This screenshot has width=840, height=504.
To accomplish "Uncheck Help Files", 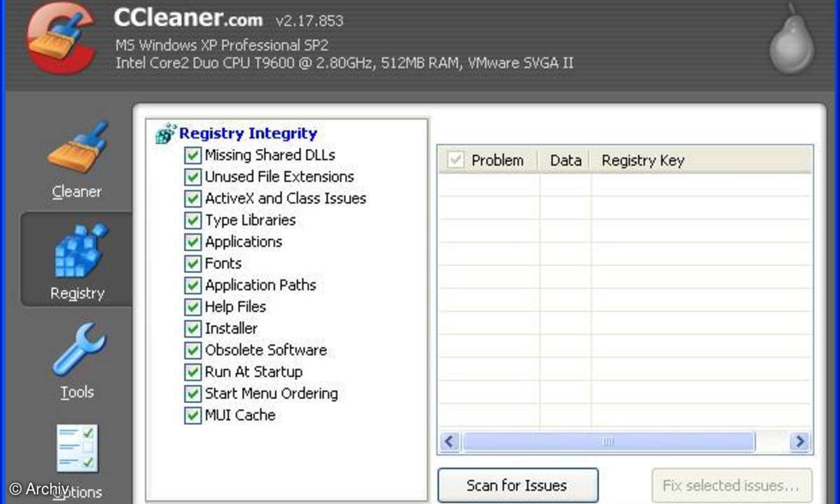I will coord(192,307).
